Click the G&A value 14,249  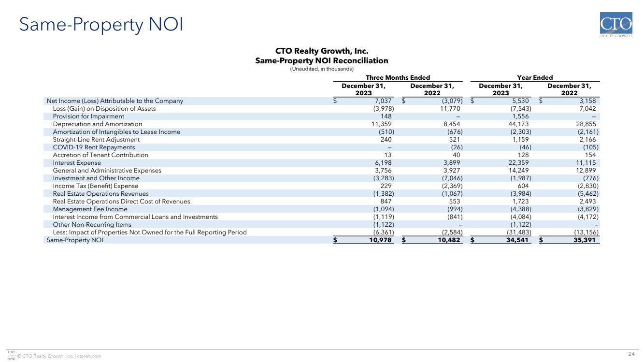coord(518,171)
